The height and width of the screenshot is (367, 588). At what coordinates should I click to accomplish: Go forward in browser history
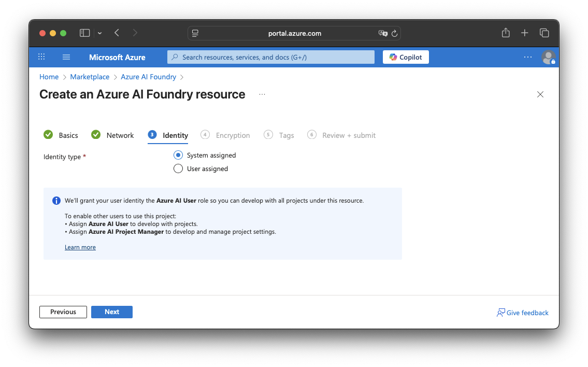(135, 33)
